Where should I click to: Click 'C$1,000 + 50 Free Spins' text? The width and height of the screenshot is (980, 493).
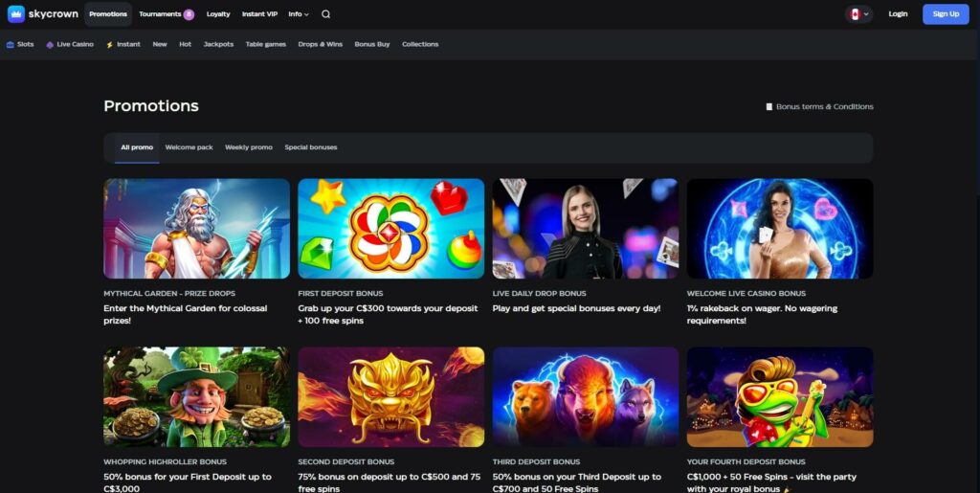pyautogui.click(x=740, y=477)
